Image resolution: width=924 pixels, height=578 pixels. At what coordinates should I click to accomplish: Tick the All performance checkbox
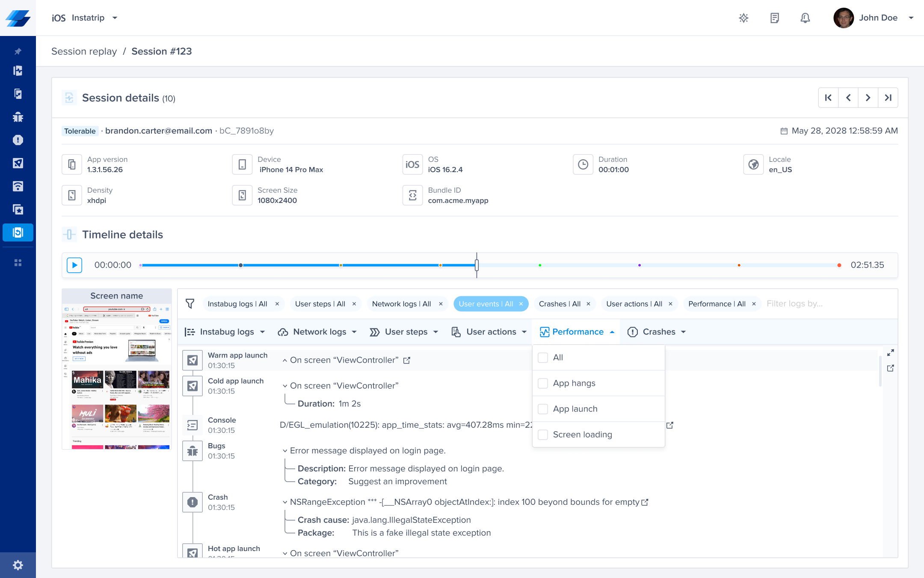point(543,358)
